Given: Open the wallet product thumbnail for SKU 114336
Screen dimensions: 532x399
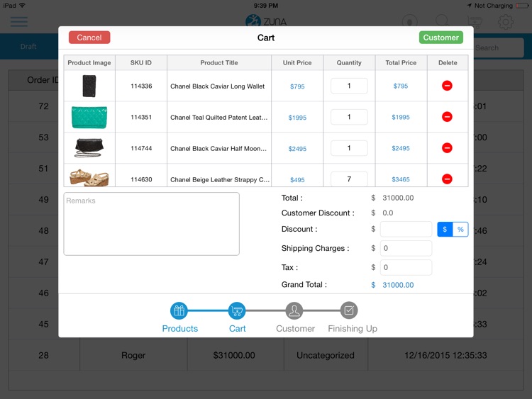Looking at the screenshot, I should click(x=89, y=86).
